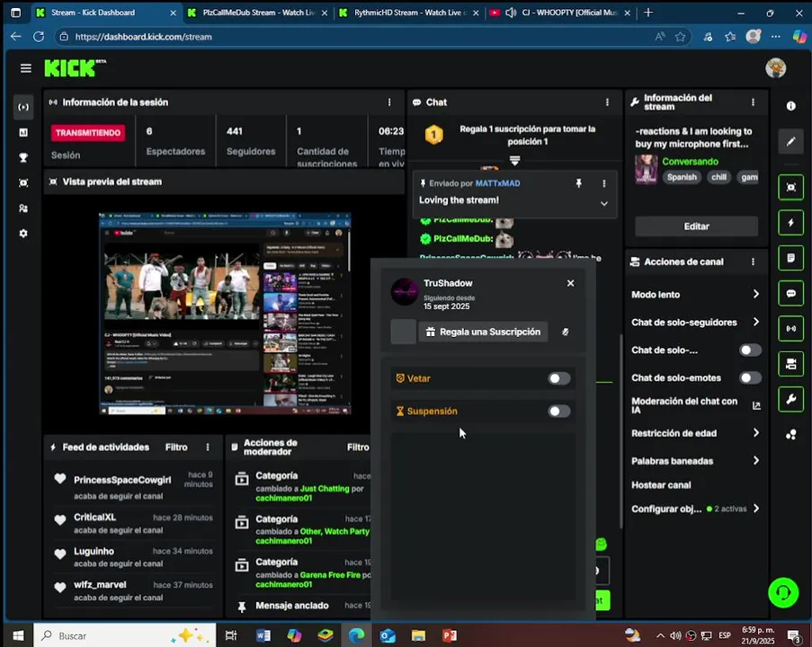Click the Spanish tag chip
The image size is (812, 647).
682,177
